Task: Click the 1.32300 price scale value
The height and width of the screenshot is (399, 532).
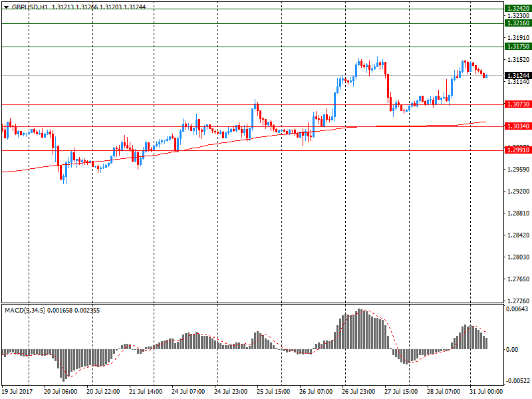Action: [519, 15]
